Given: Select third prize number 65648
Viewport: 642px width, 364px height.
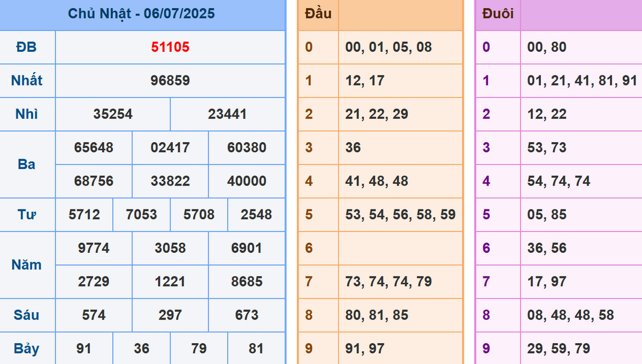Looking at the screenshot, I should pyautogui.click(x=94, y=148).
